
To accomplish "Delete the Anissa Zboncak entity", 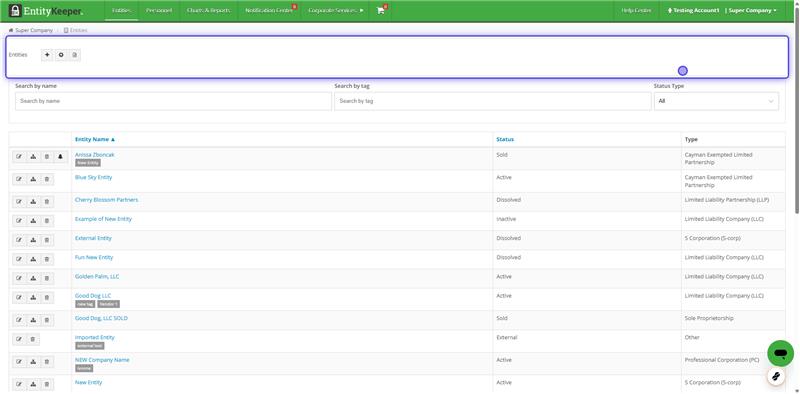I will pos(46,157).
